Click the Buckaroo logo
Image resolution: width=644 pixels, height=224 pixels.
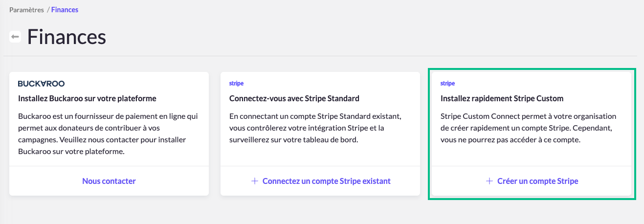(41, 84)
